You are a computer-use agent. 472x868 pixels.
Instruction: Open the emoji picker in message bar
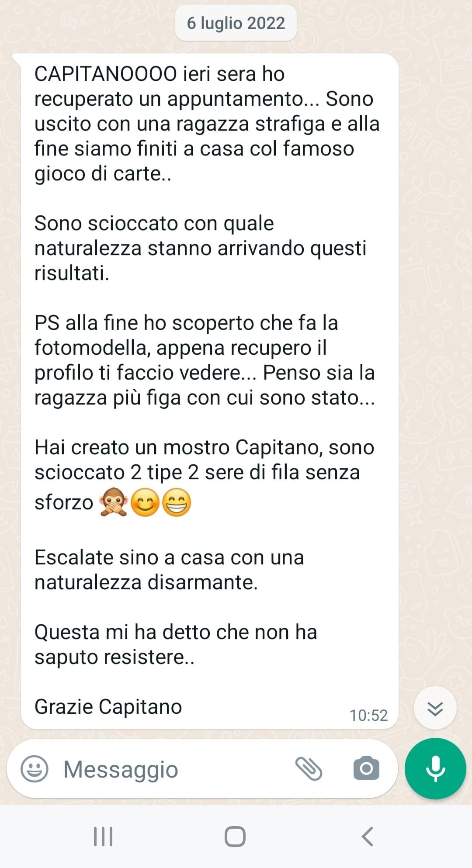pos(35,769)
